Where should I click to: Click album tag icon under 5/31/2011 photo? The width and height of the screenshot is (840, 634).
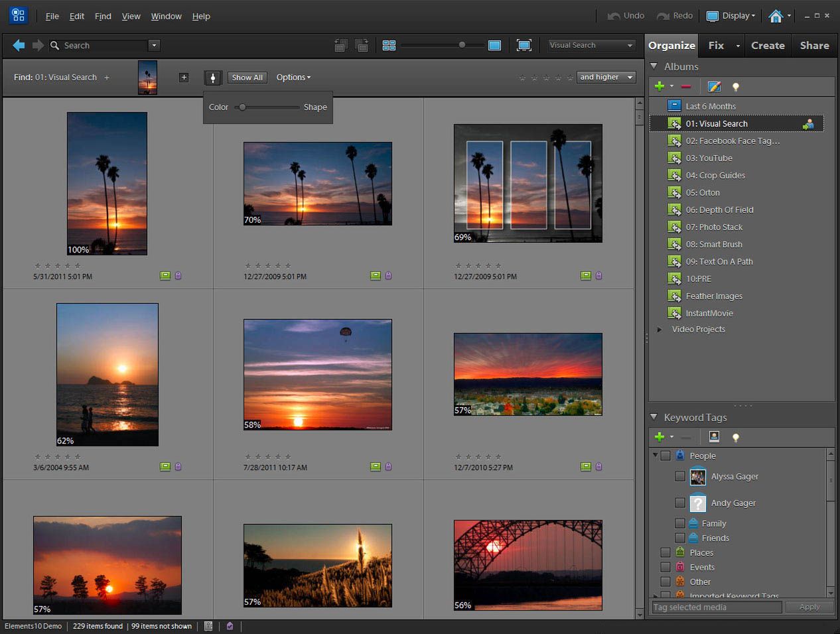point(165,275)
